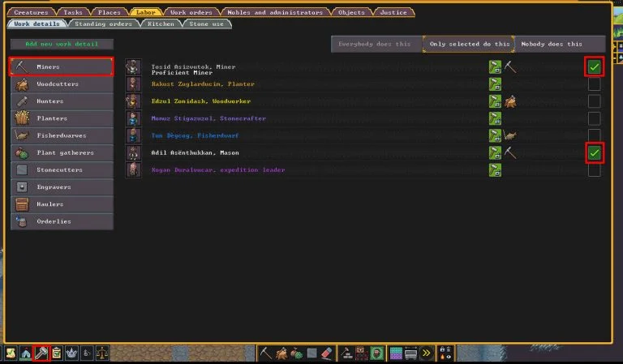This screenshot has width=623, height=364.
Task: Select the mining pickaxe designation tool
Action: 265,353
